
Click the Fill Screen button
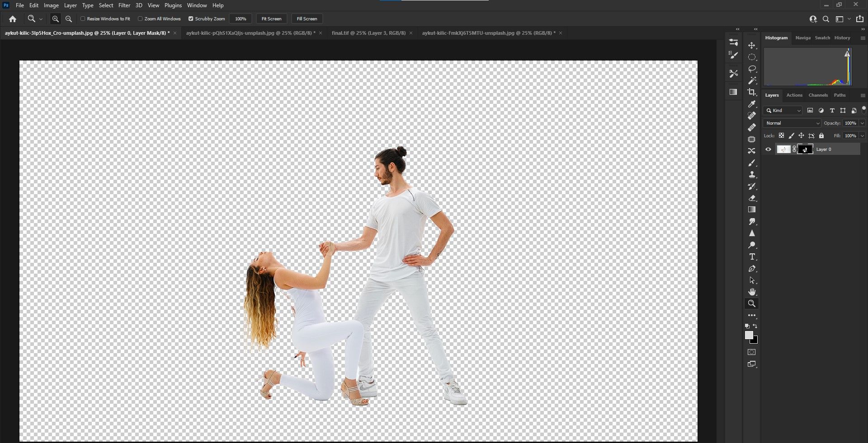307,19
